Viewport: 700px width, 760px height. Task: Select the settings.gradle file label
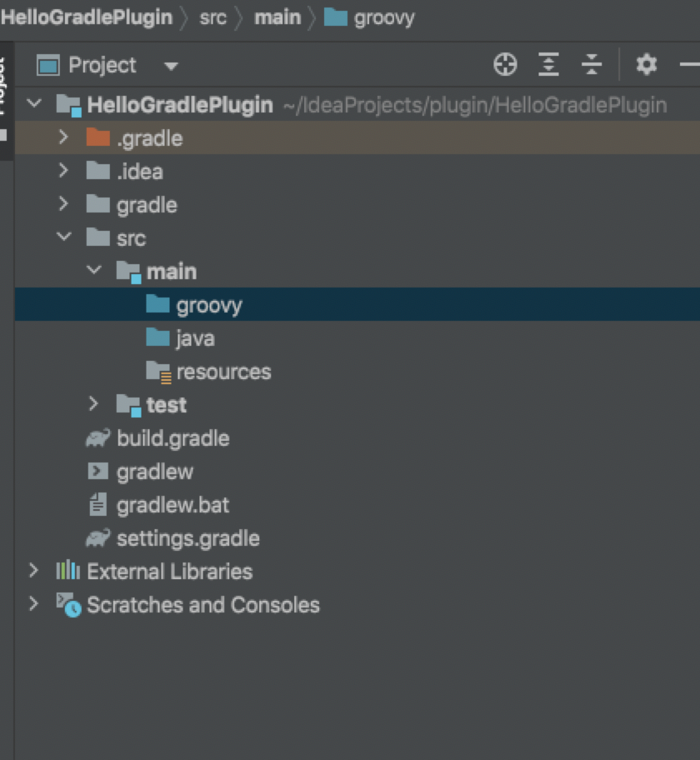click(188, 539)
